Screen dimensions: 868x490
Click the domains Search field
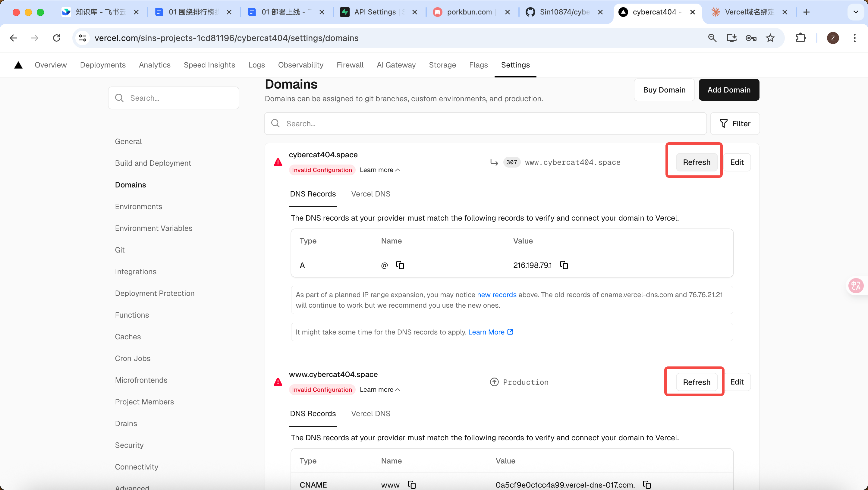(485, 124)
